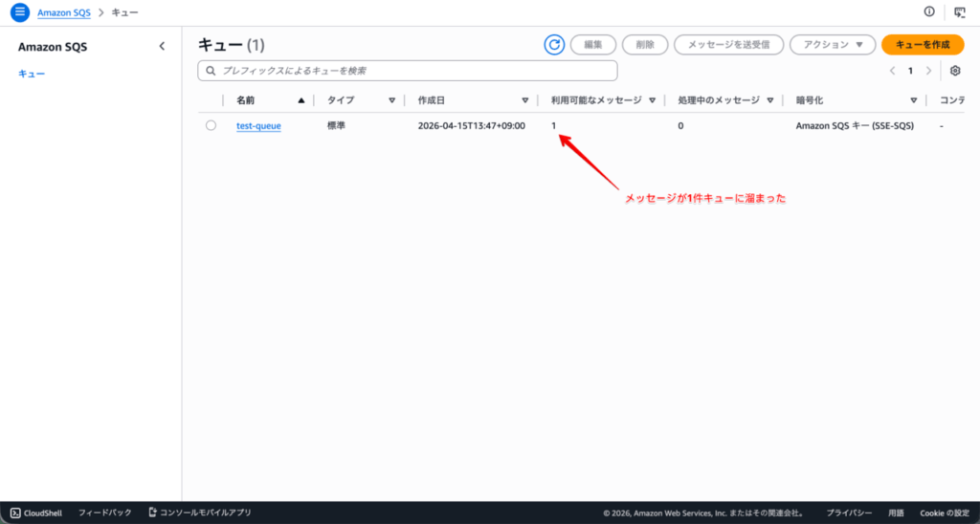Click the 標準 type cell
This screenshot has height=524, width=980.
click(x=336, y=125)
